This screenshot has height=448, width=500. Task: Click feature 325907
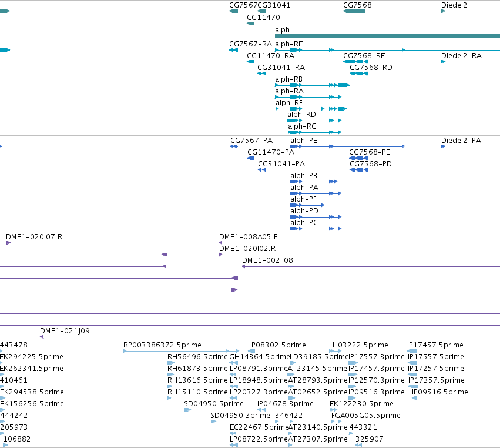tap(359, 445)
